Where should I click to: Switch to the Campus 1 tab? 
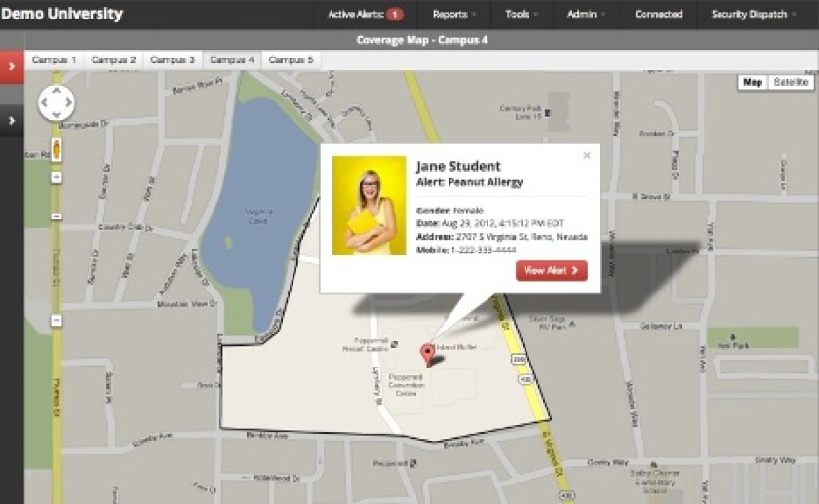pos(54,60)
